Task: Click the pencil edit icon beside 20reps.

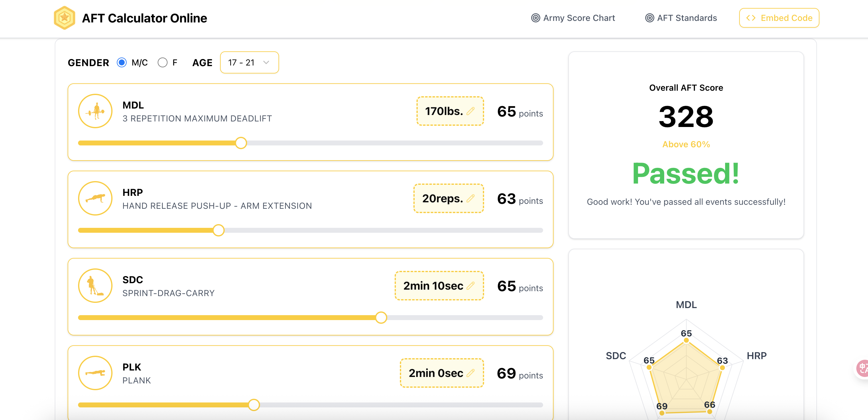Action: pyautogui.click(x=471, y=198)
